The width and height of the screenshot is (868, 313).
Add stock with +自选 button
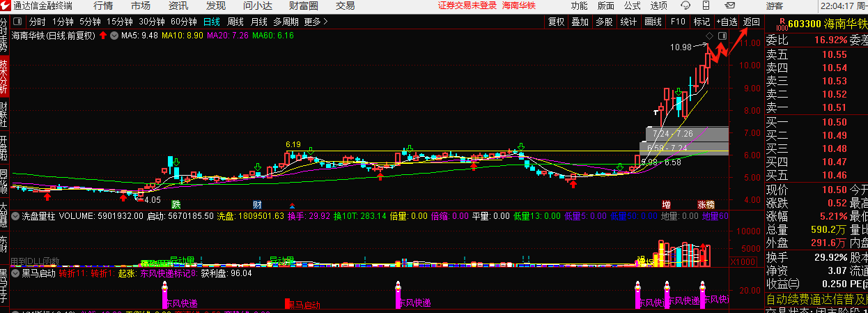tap(727, 22)
